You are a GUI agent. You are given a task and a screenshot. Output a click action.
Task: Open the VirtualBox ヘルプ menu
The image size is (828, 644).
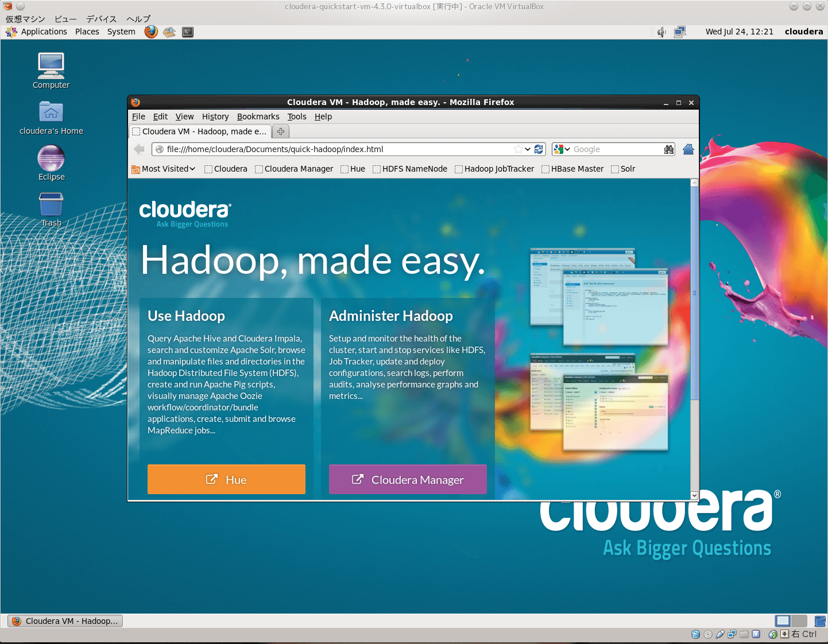tap(138, 19)
